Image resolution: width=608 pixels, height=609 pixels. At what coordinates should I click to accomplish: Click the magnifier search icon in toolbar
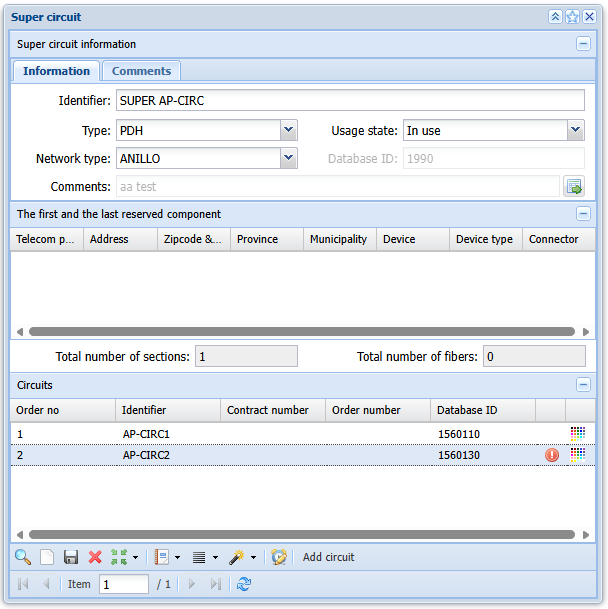[x=23, y=557]
